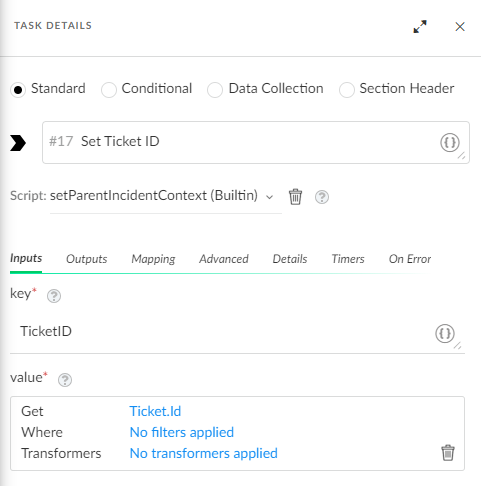The width and height of the screenshot is (481, 486).
Task: Open help for the Script selection
Action: click(x=322, y=197)
